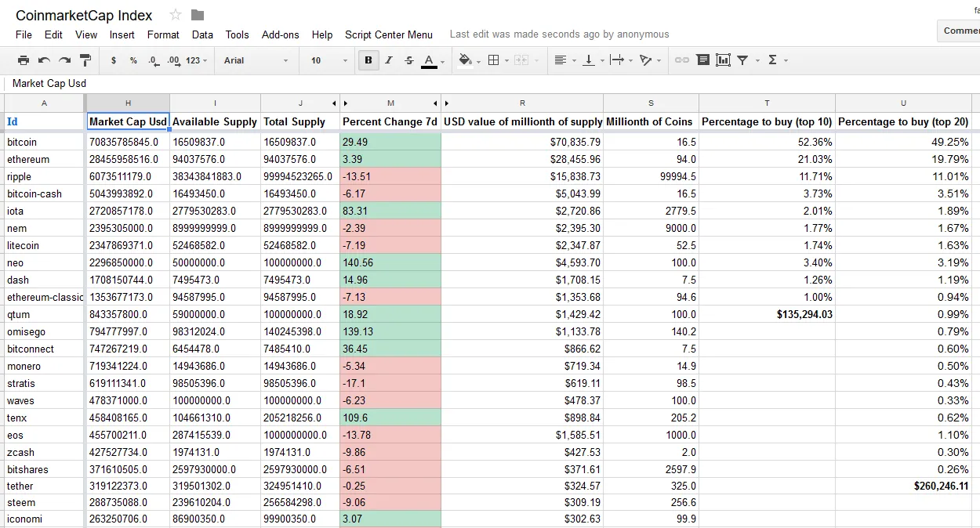The height and width of the screenshot is (528, 980).
Task: Click the Insert comment icon
Action: point(702,60)
